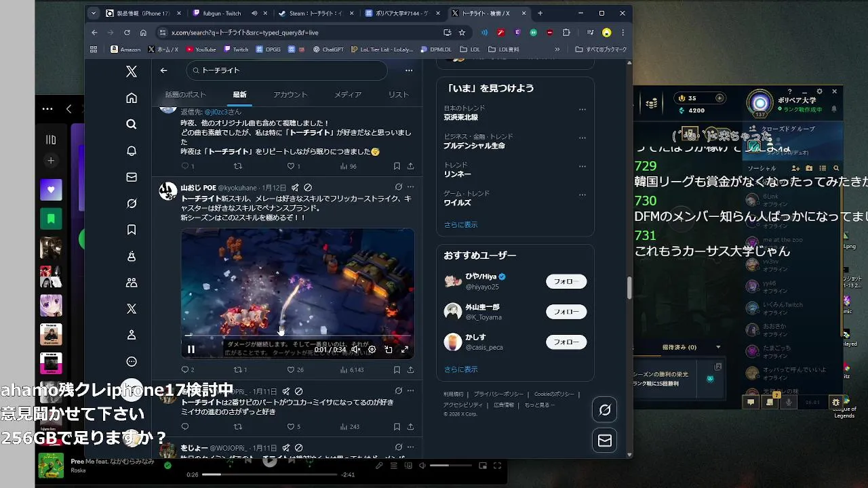The width and height of the screenshot is (868, 488).
Task: Open Profile person icon in the X sidebar
Action: tap(132, 335)
